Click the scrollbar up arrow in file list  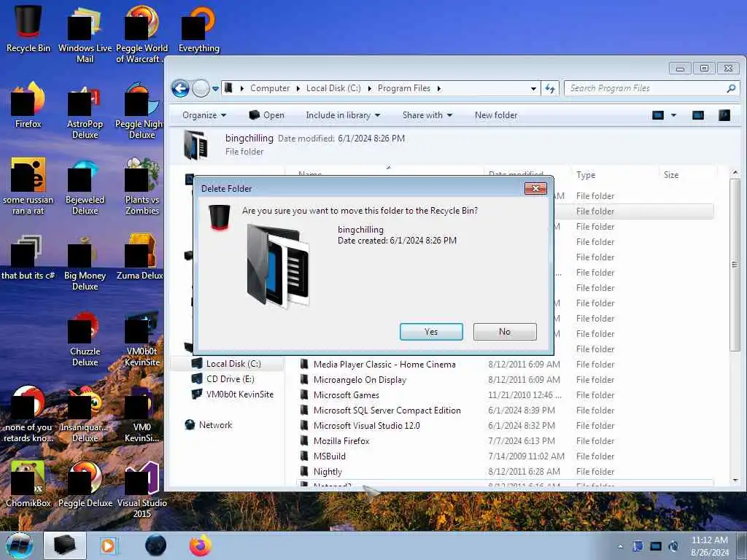coord(735,172)
